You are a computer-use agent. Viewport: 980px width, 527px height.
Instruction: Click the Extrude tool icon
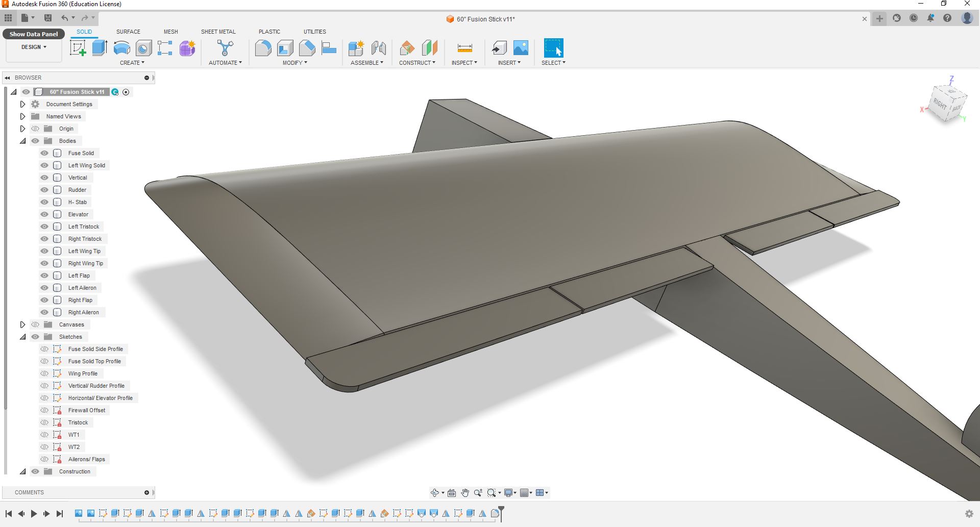point(100,48)
